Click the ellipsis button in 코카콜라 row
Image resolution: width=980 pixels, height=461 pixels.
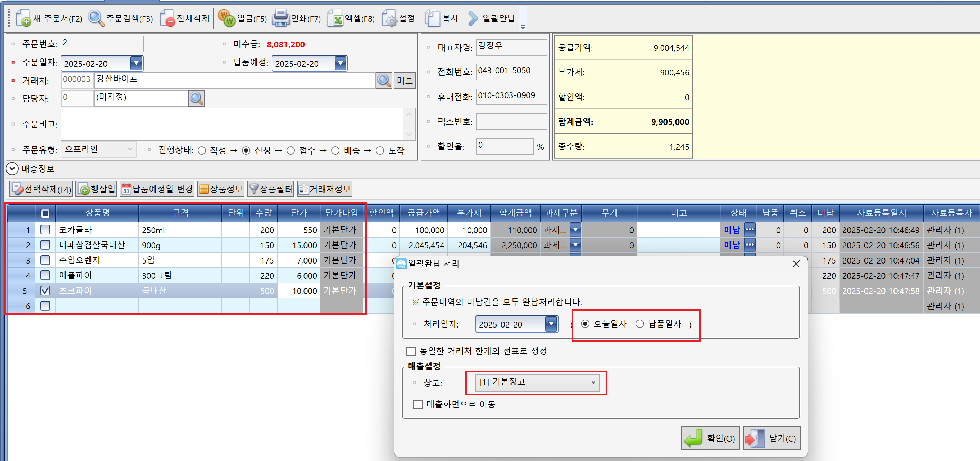tap(750, 230)
